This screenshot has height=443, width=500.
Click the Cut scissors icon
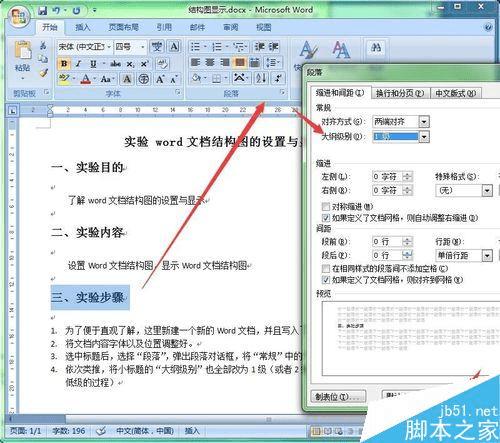click(43, 45)
